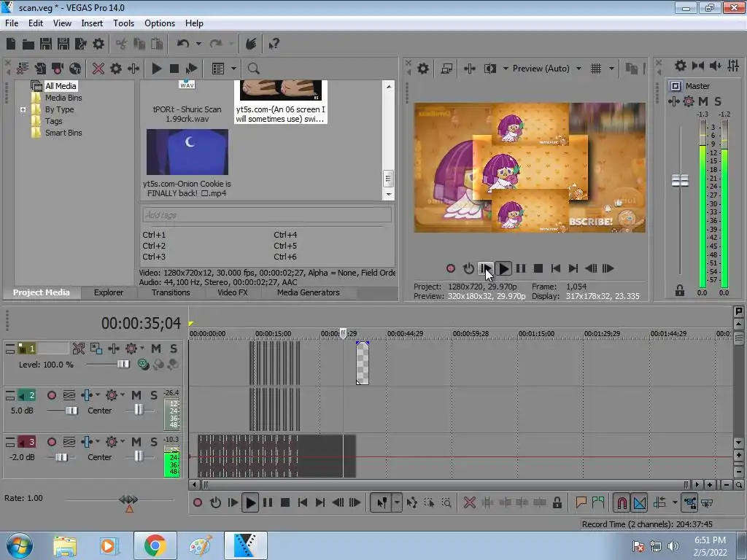Click the red X remove media icon
The height and width of the screenshot is (560, 747).
(98, 69)
